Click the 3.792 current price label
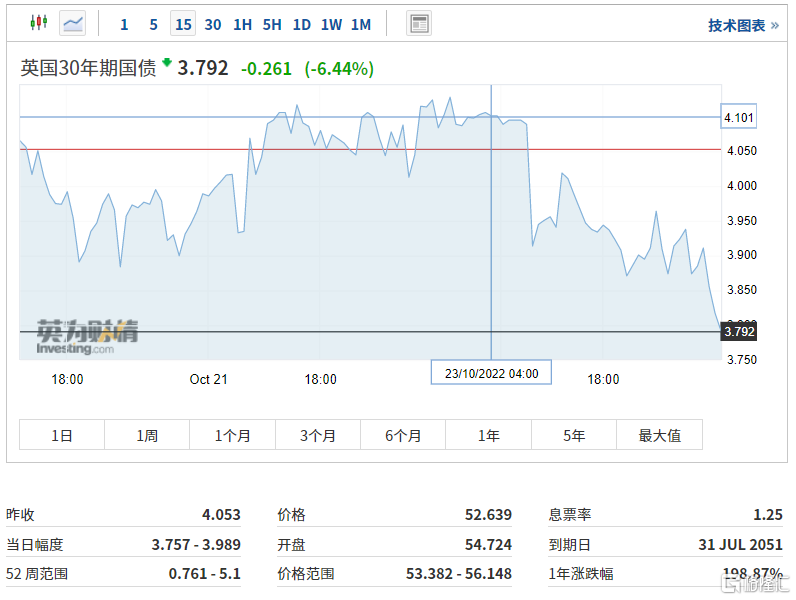 [739, 331]
